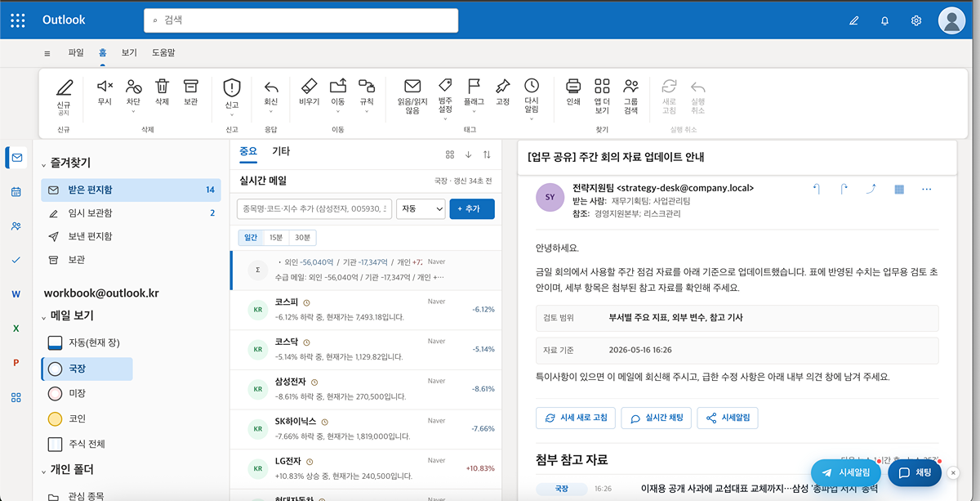Switch to the 기타 inbox tab

pos(281,151)
